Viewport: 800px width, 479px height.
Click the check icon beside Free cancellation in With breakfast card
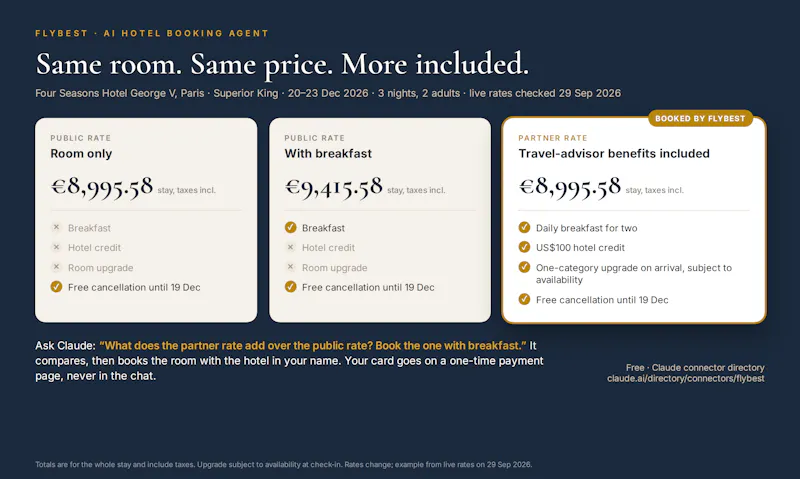290,287
